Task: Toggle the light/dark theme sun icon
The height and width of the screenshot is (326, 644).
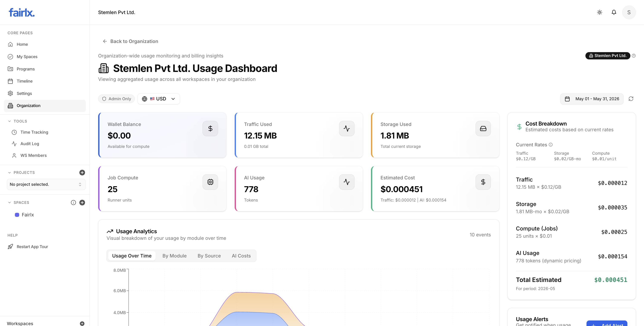Action: 599,12
